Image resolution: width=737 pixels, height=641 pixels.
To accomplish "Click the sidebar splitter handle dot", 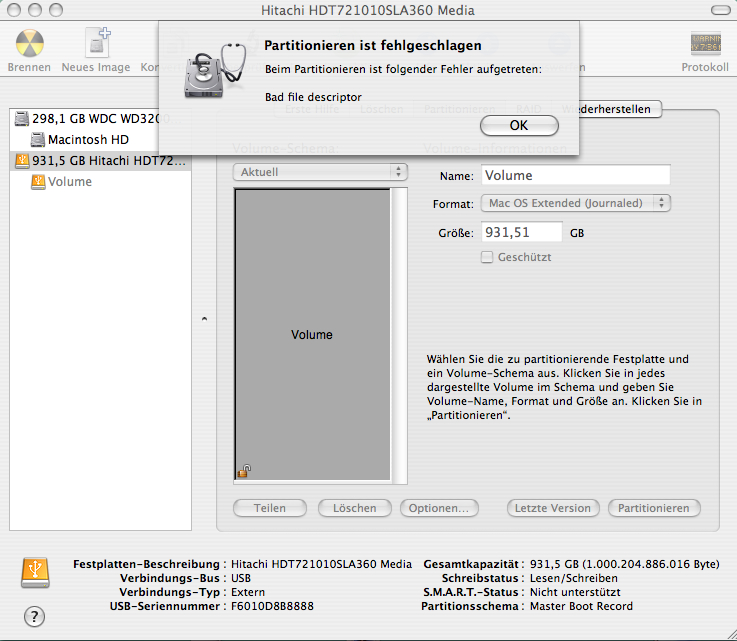I will coord(204,319).
